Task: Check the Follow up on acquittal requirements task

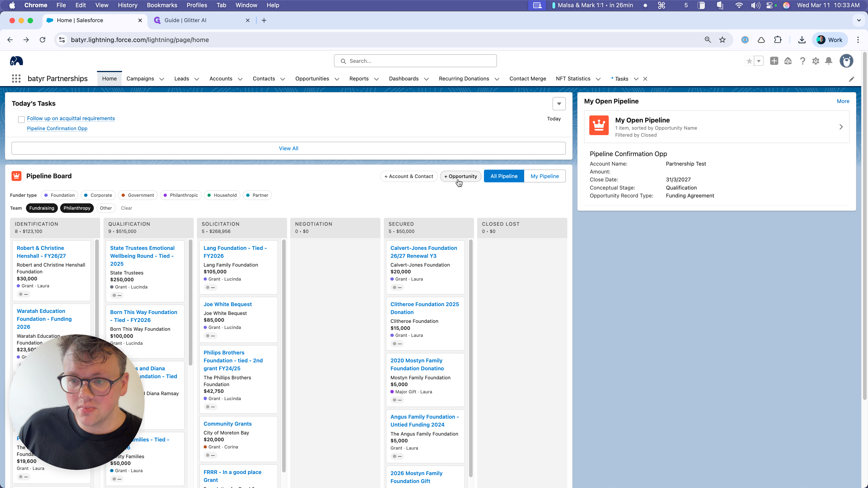Action: pyautogui.click(x=21, y=119)
